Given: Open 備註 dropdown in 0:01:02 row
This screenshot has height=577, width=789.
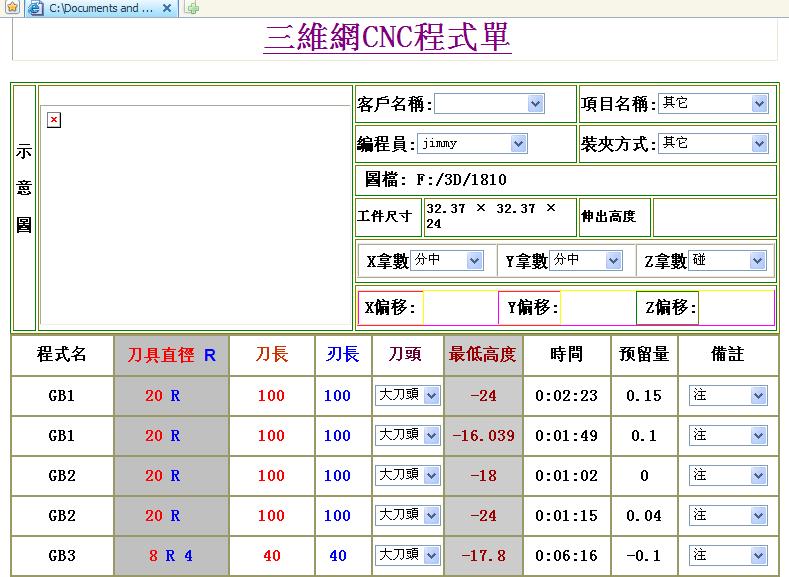Looking at the screenshot, I should (728, 476).
